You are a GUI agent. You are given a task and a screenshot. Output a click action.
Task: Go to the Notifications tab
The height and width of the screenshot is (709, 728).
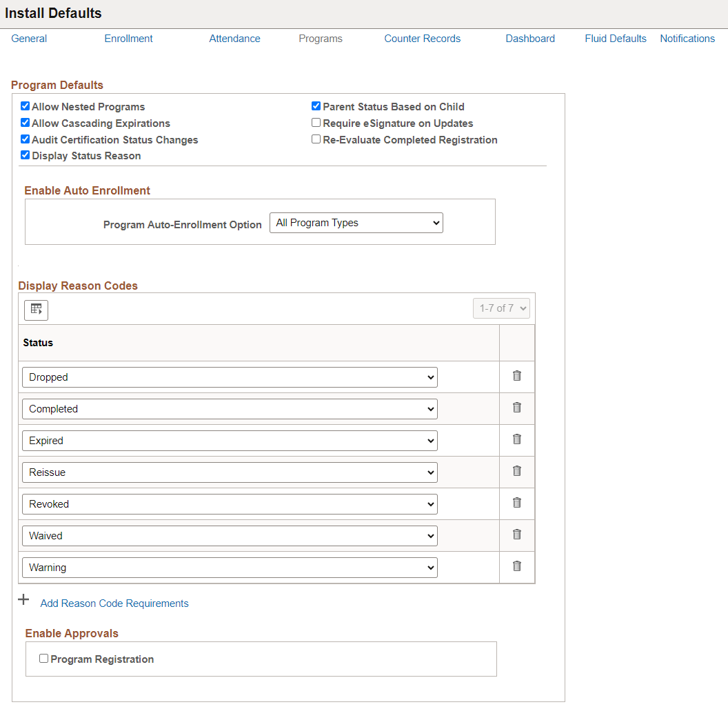687,39
